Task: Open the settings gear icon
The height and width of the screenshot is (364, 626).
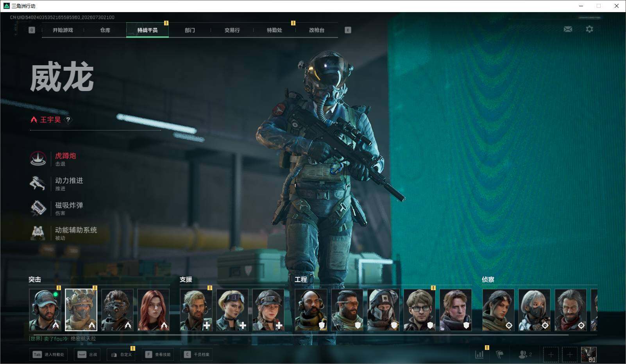Action: 589,29
